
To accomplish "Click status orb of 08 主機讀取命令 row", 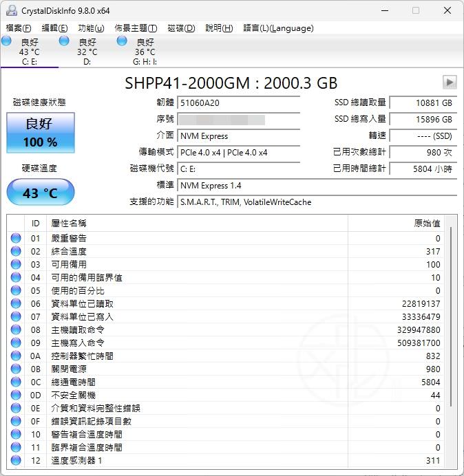I will tap(16, 329).
